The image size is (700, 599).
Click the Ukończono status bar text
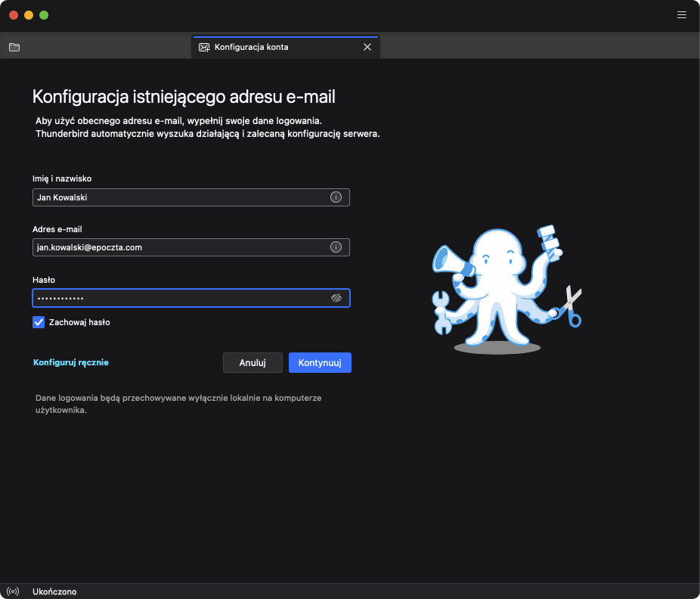[54, 591]
